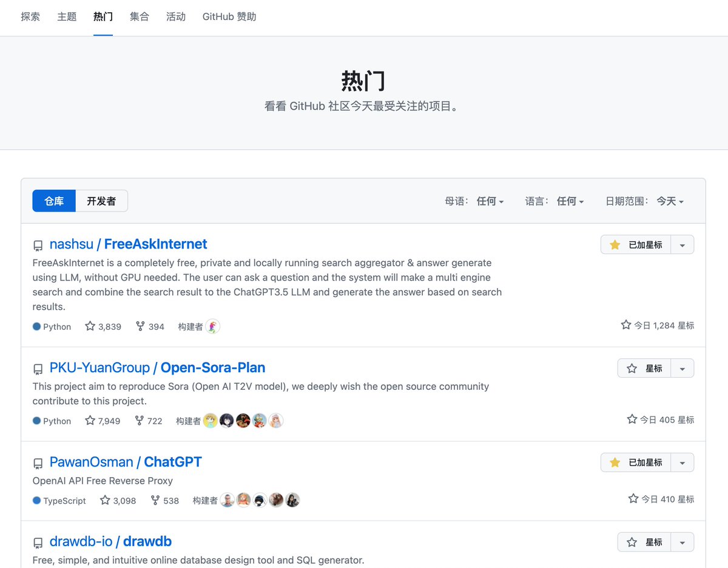Click the TypeScript language label
728x568 pixels.
tap(59, 501)
